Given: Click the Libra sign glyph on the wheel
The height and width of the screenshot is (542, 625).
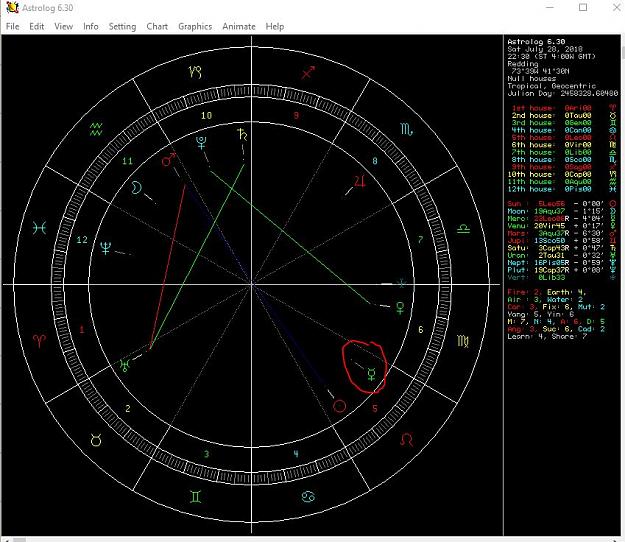Looking at the screenshot, I should [463, 229].
